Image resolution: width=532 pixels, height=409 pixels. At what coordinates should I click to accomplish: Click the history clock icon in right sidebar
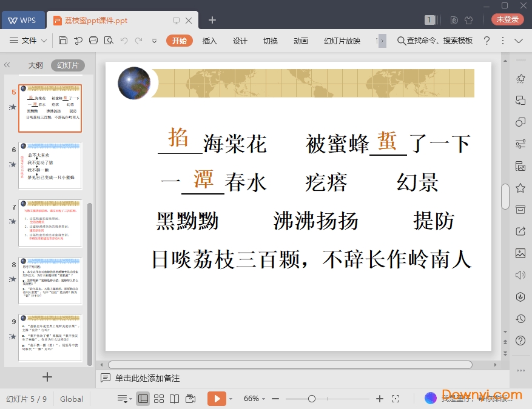520,319
